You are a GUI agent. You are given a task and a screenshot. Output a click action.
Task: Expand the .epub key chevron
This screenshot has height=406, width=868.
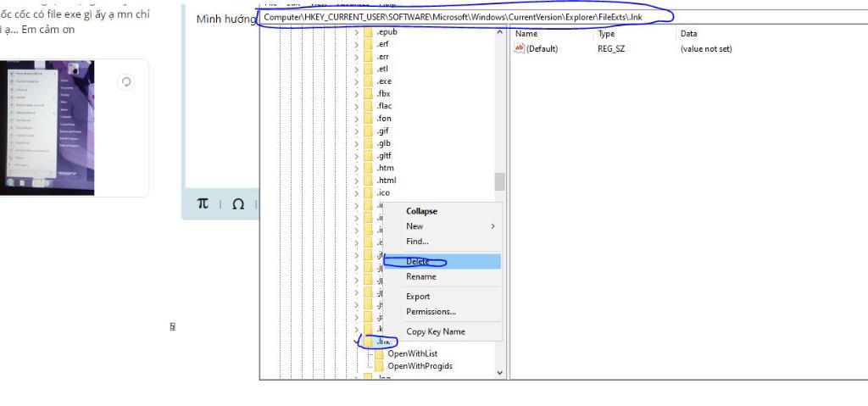[x=357, y=32]
